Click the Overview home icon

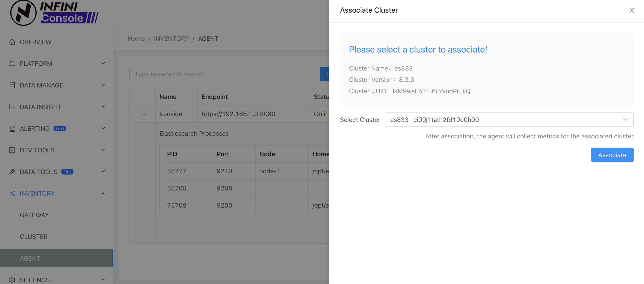(x=12, y=42)
